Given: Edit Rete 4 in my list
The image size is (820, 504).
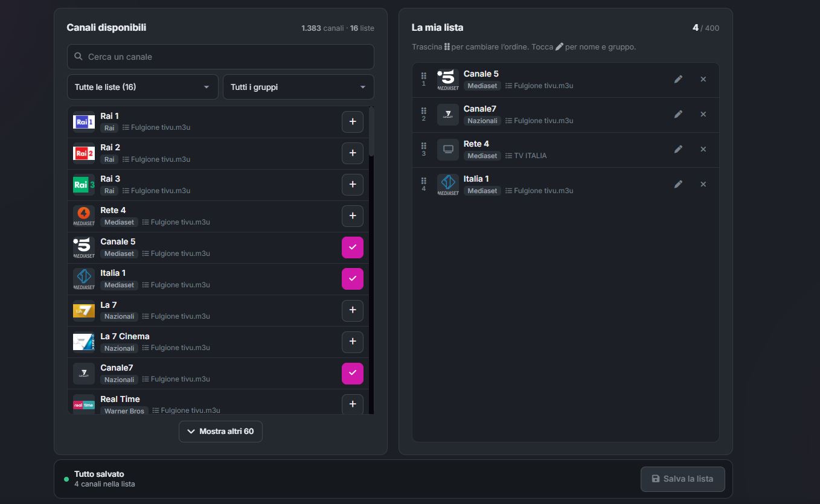Looking at the screenshot, I should 678,149.
